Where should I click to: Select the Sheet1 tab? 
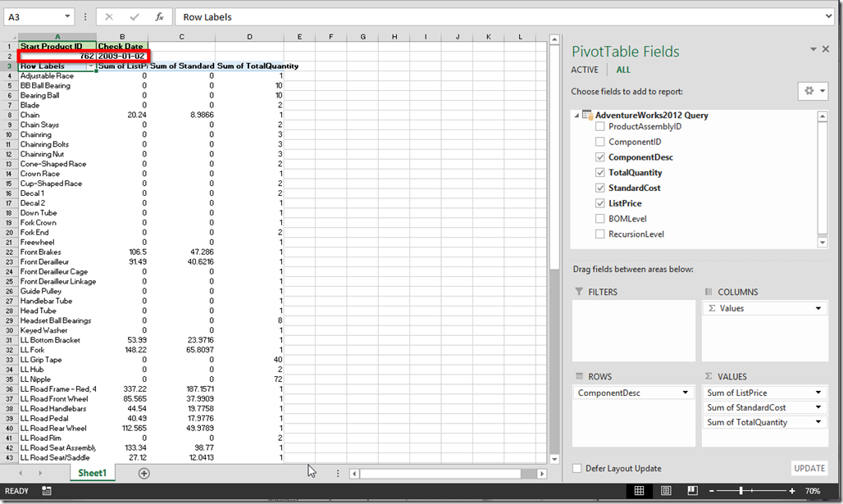(93, 473)
